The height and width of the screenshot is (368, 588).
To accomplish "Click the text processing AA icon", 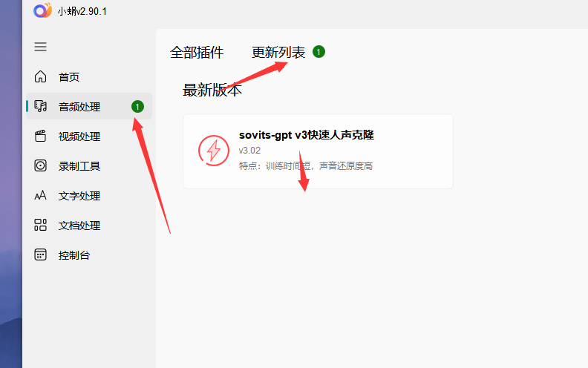I will [41, 195].
